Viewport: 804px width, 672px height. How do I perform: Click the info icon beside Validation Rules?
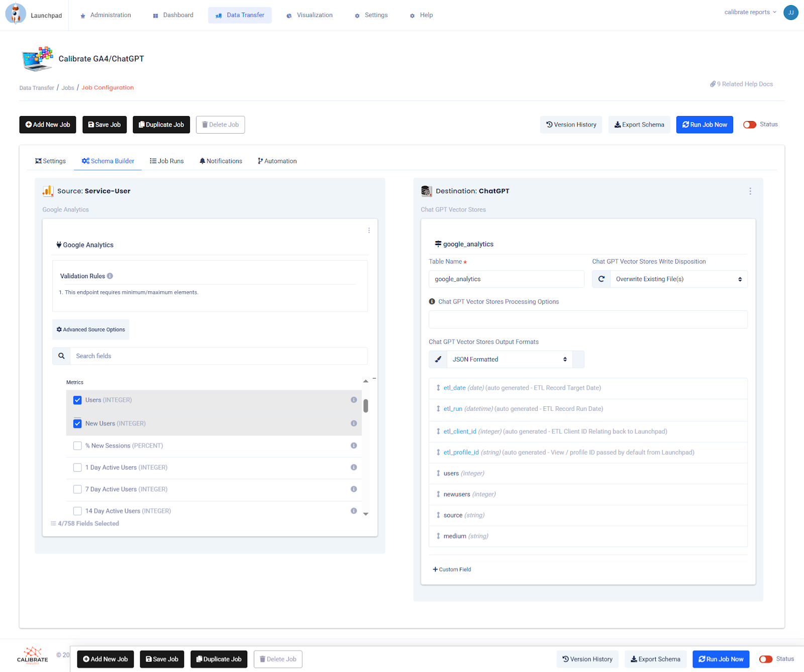click(x=110, y=276)
